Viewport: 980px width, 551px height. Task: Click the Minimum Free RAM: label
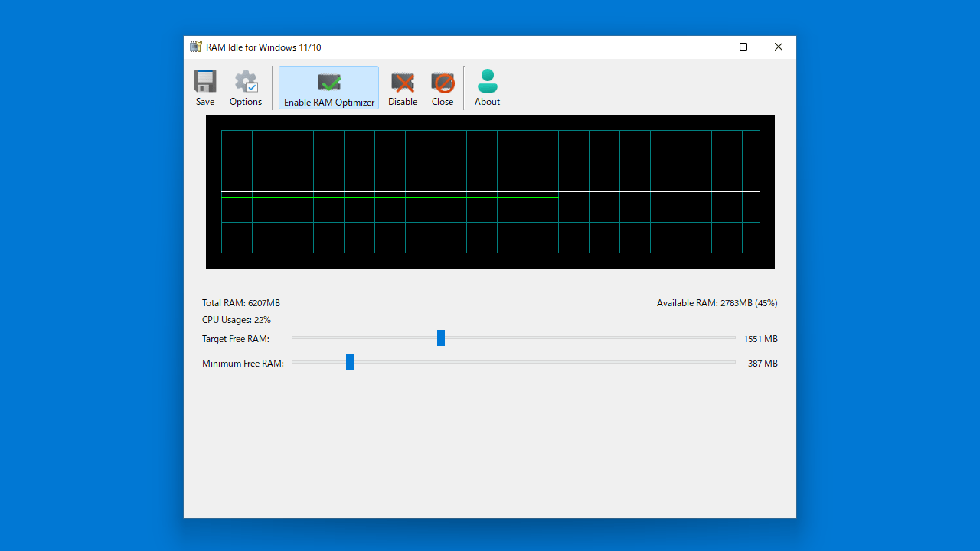243,364
